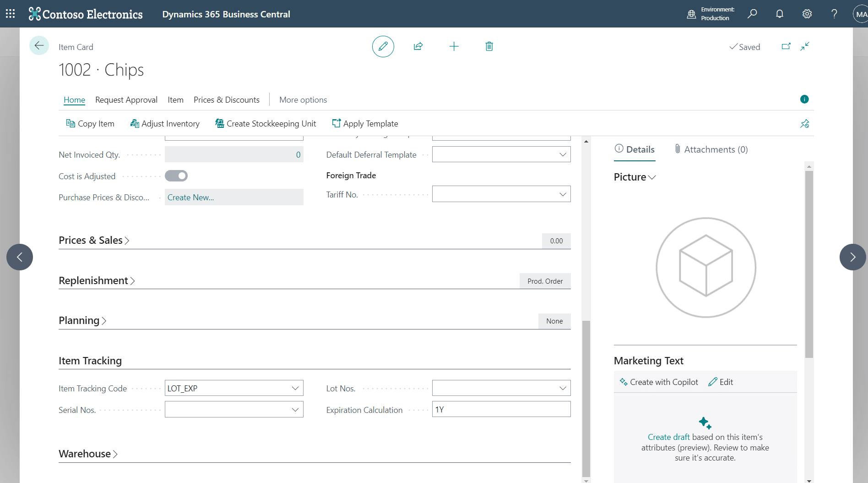Go to the next record arrow
The width and height of the screenshot is (868, 483).
click(x=853, y=257)
